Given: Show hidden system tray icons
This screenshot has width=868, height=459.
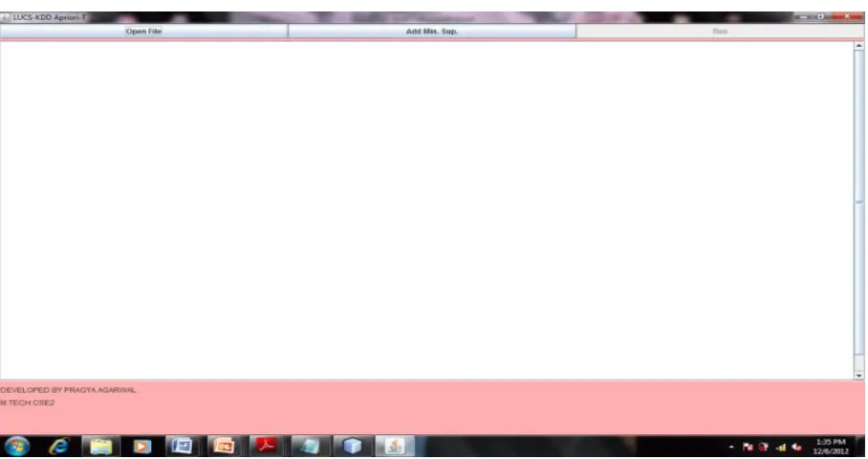Looking at the screenshot, I should [731, 447].
